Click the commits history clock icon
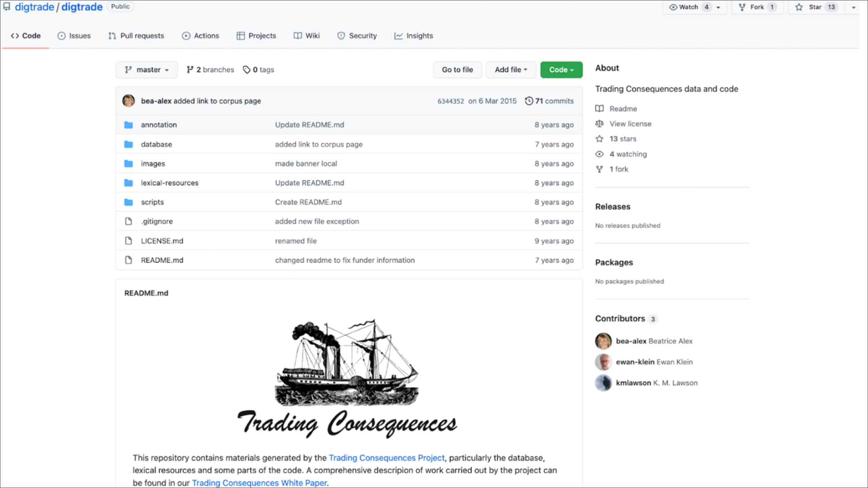 click(x=528, y=101)
